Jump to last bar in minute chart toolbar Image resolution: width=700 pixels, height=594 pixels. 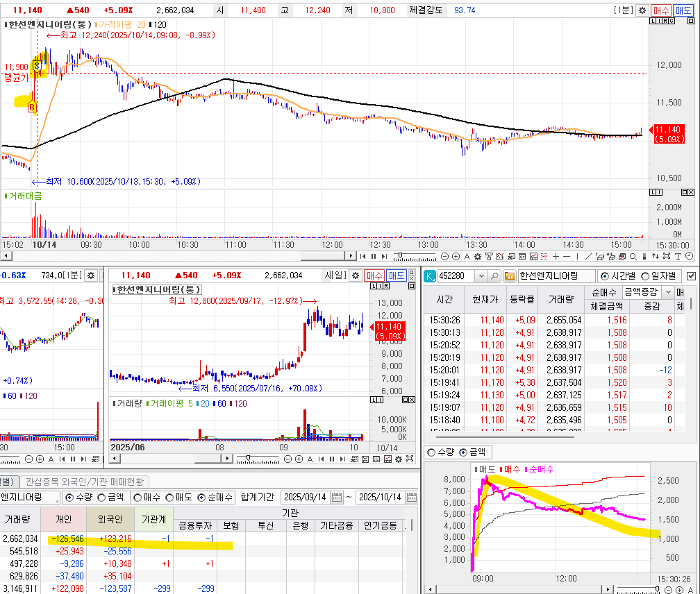tap(384, 257)
